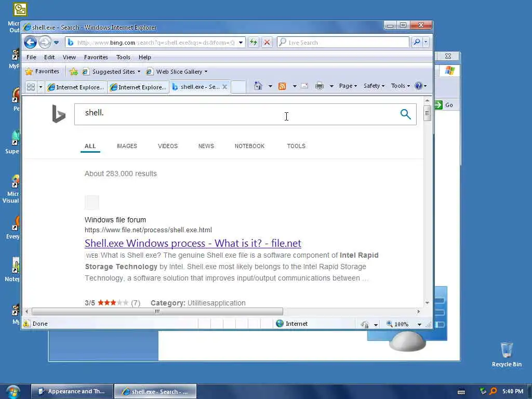This screenshot has height=399, width=532.
Task: Click the Help question mark icon
Action: (x=419, y=86)
